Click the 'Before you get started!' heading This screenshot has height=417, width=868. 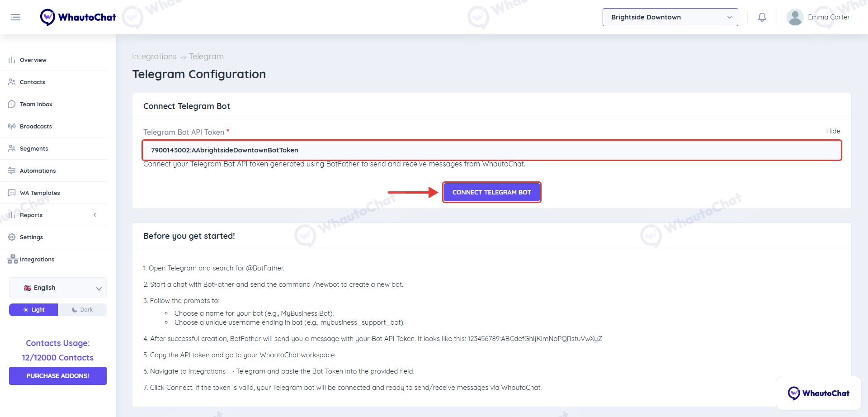click(189, 236)
